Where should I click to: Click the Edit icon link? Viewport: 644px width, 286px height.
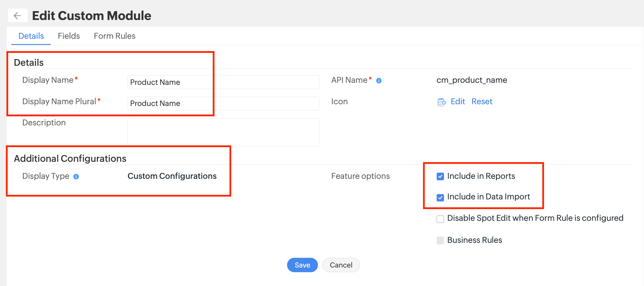point(457,102)
